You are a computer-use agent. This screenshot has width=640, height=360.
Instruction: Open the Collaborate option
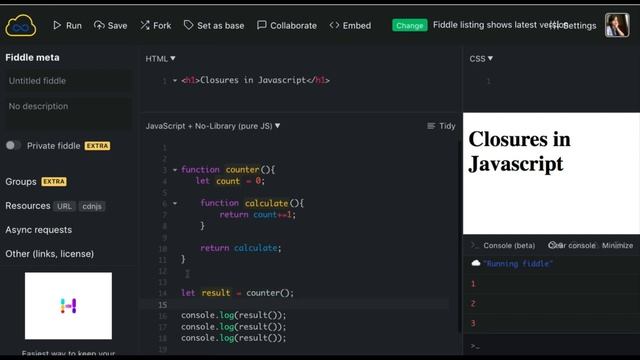pos(287,25)
